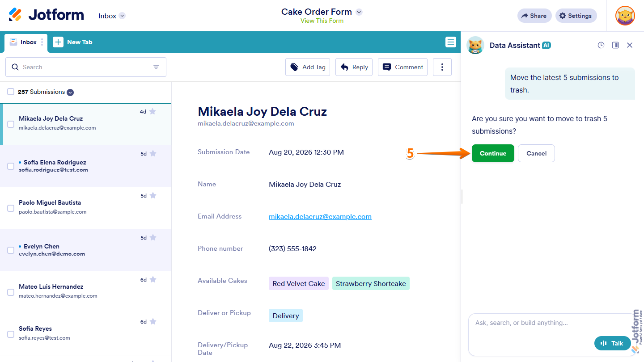644x362 pixels.
Task: Click the Strawberry Shortcake tag
Action: tap(371, 283)
